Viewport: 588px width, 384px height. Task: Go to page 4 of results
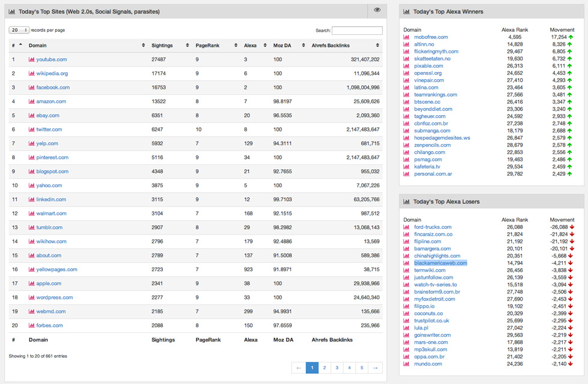[x=349, y=368]
